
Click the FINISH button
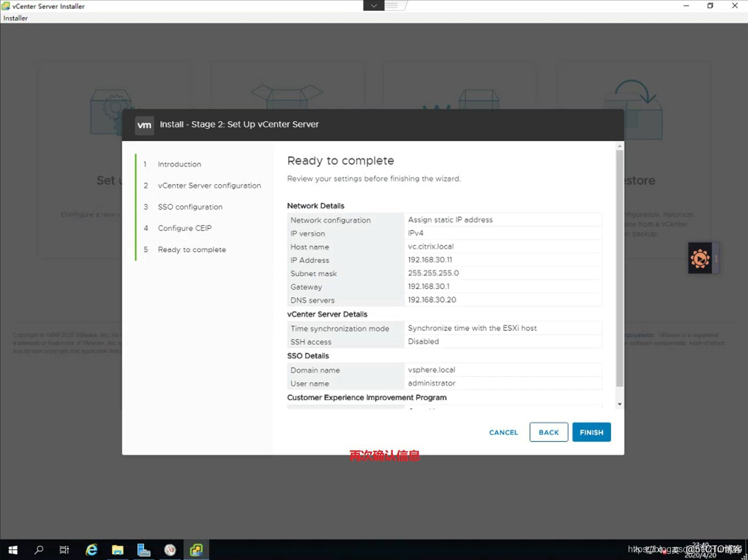[591, 432]
